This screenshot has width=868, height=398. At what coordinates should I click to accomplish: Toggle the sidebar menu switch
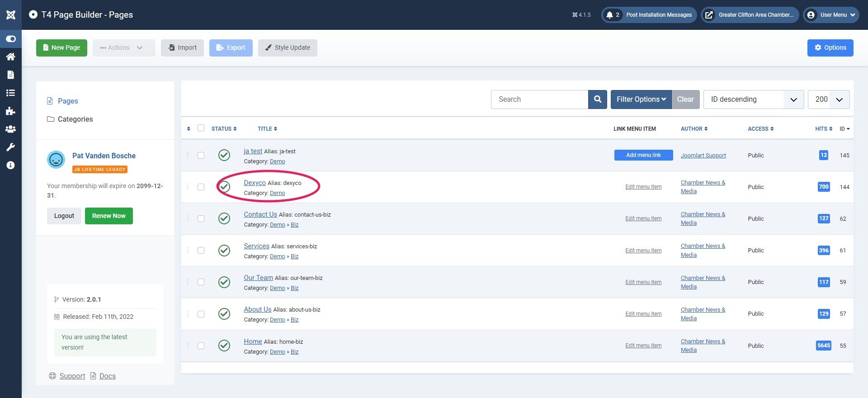pyautogui.click(x=11, y=39)
